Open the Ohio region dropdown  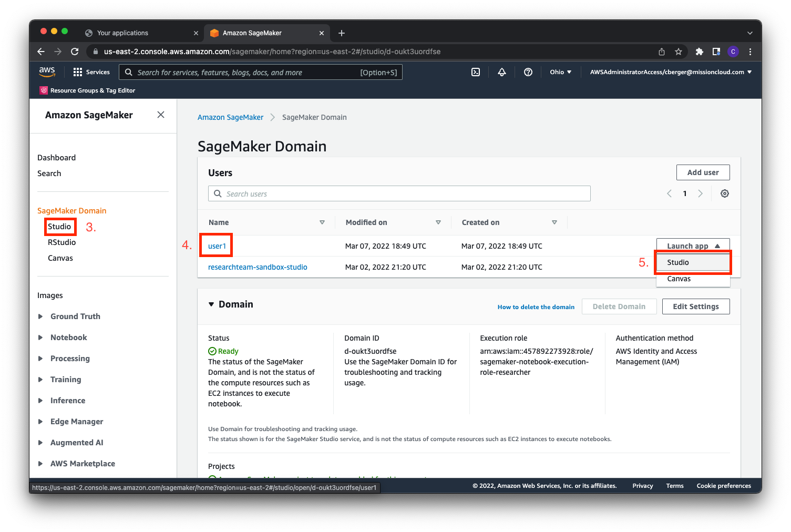(560, 72)
